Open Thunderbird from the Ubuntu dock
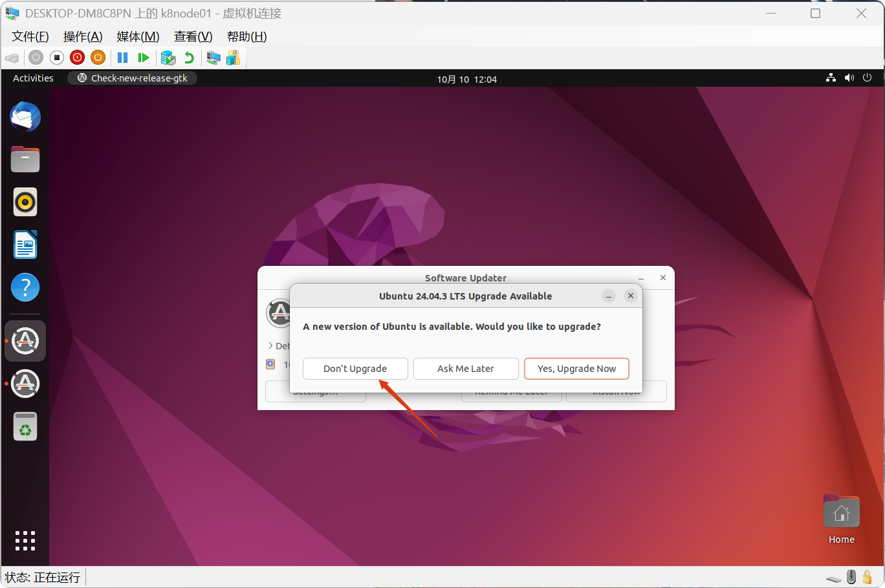 (25, 117)
